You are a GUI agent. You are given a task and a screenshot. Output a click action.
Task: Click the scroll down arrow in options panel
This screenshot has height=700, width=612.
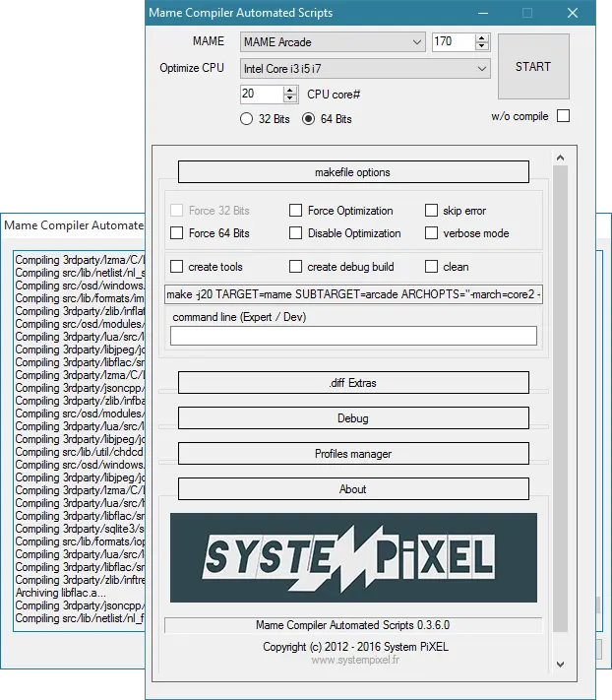560,665
